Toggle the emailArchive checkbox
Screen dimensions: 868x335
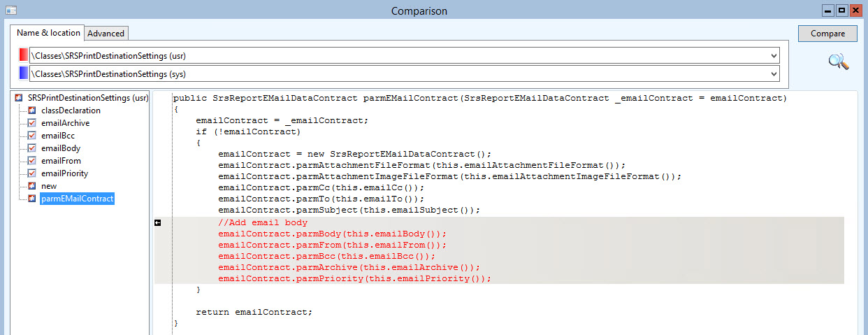point(32,123)
